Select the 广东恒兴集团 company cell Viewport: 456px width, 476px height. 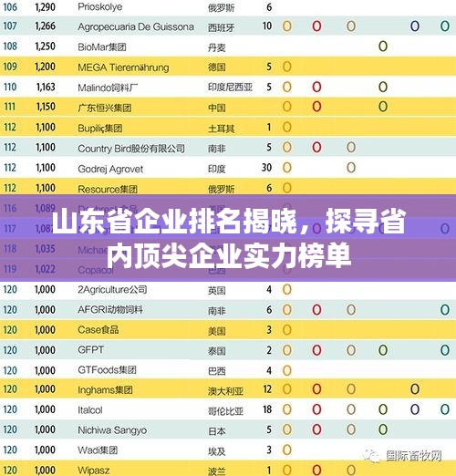click(105, 108)
